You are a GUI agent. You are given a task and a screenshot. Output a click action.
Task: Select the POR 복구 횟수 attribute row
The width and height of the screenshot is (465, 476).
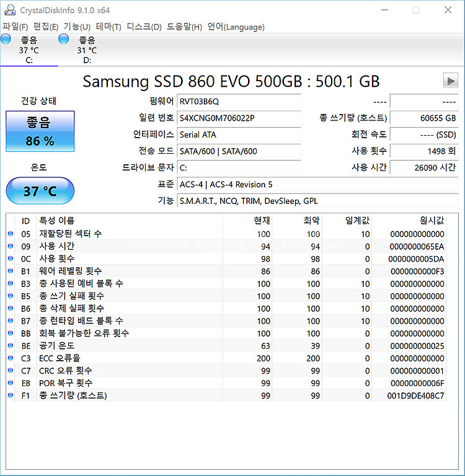[x=226, y=383]
